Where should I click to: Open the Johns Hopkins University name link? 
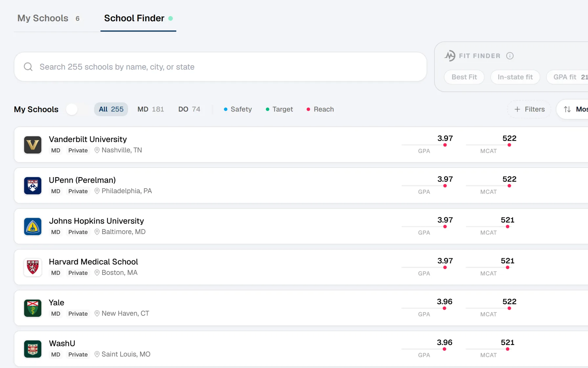pyautogui.click(x=96, y=221)
